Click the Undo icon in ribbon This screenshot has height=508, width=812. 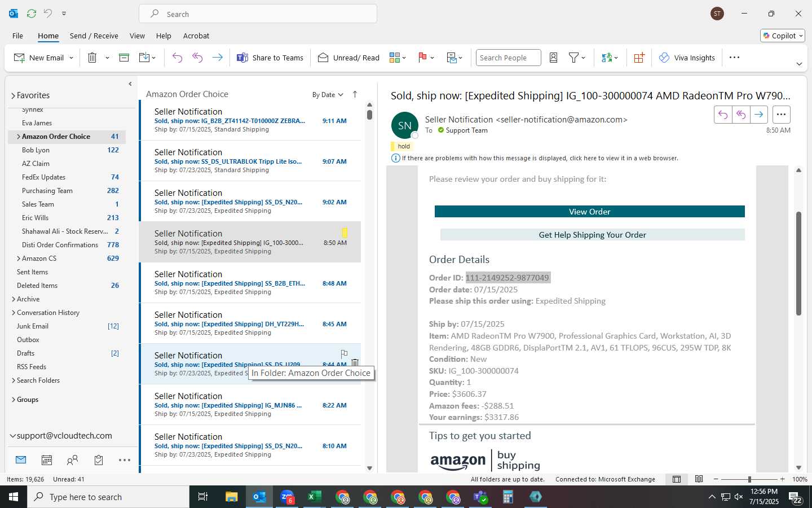177,58
